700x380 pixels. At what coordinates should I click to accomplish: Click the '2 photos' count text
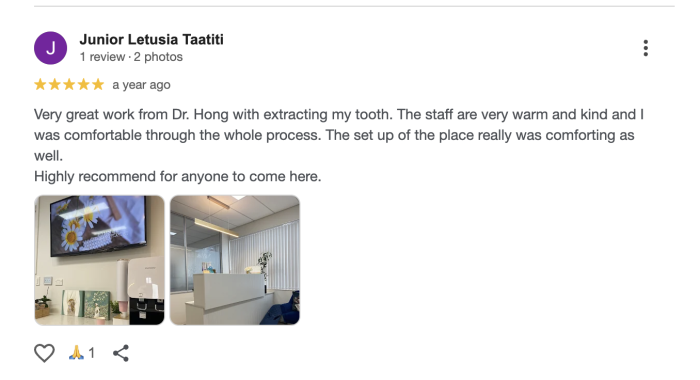(158, 57)
